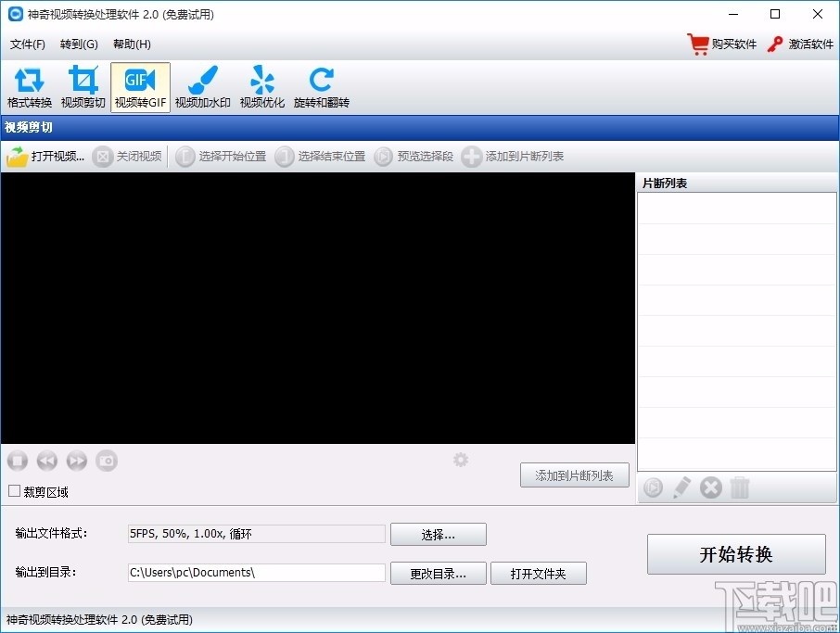Image resolution: width=840 pixels, height=633 pixels.
Task: Click the 更改目录... button
Action: (439, 574)
